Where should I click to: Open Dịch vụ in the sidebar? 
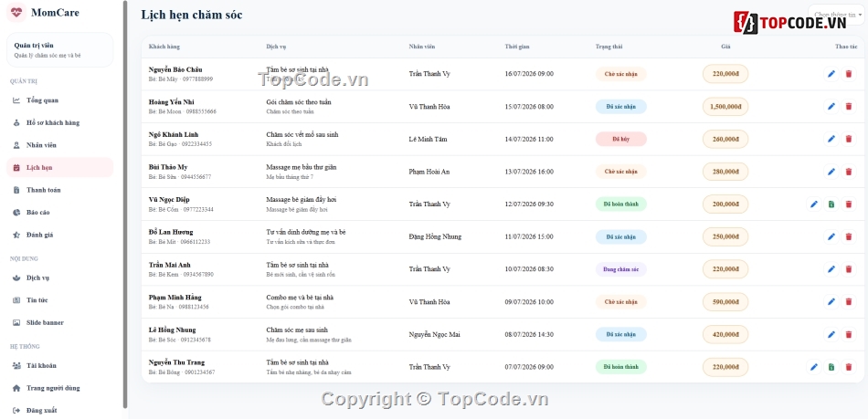(59, 278)
